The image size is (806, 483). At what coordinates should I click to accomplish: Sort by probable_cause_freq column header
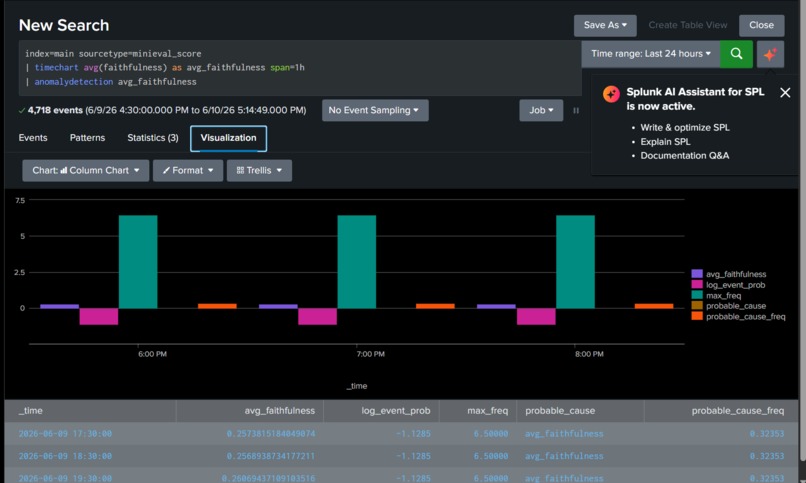(721, 411)
